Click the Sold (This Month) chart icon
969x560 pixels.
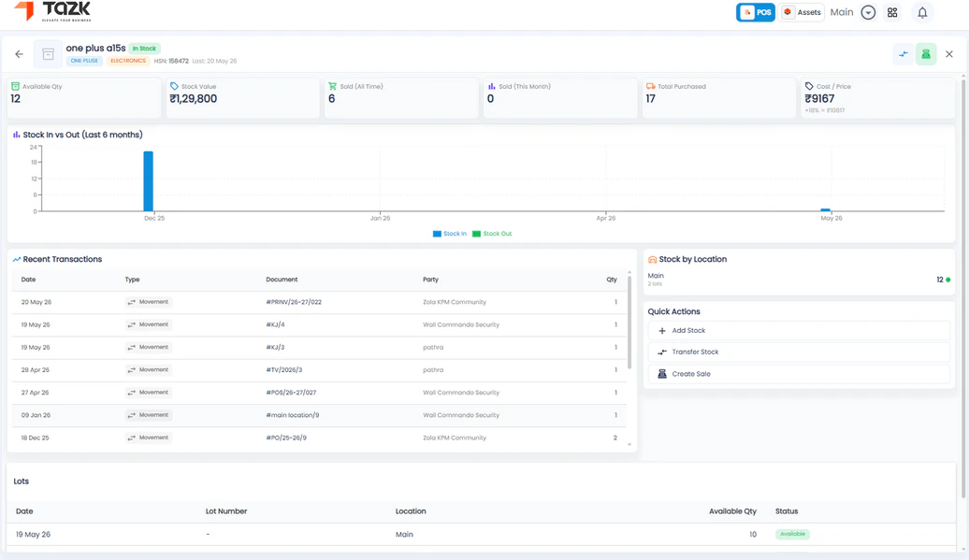pyautogui.click(x=491, y=86)
